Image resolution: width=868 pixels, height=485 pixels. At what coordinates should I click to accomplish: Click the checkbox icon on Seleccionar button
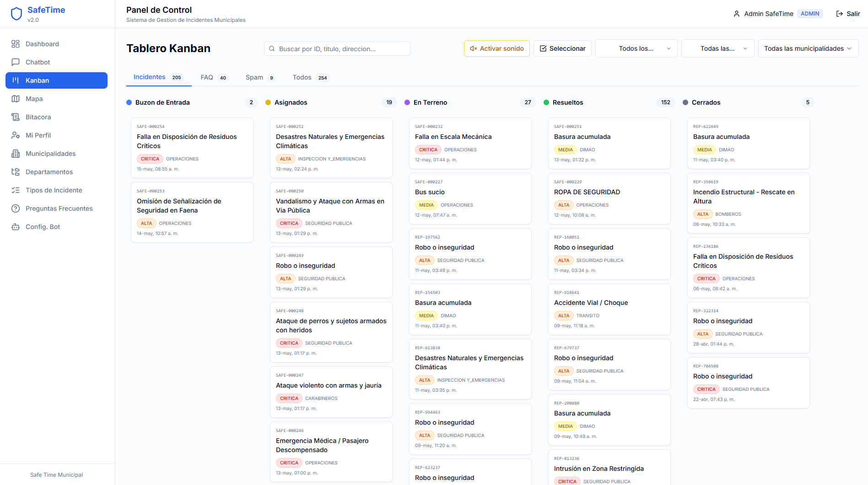(543, 48)
